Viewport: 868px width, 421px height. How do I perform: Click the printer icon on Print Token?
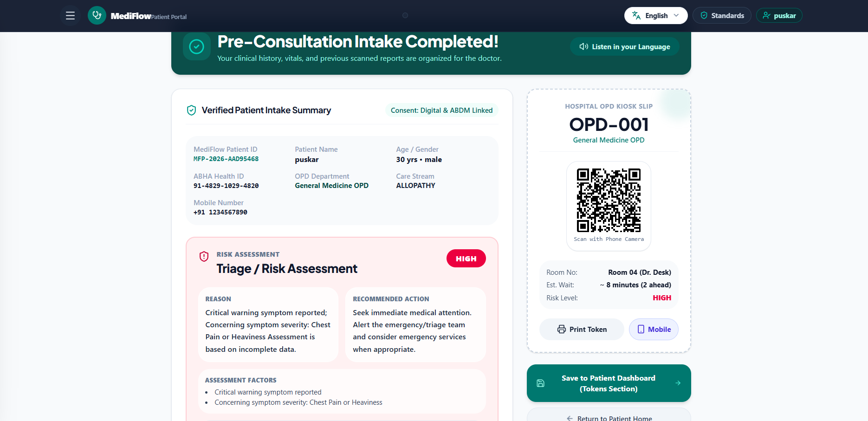coord(562,329)
